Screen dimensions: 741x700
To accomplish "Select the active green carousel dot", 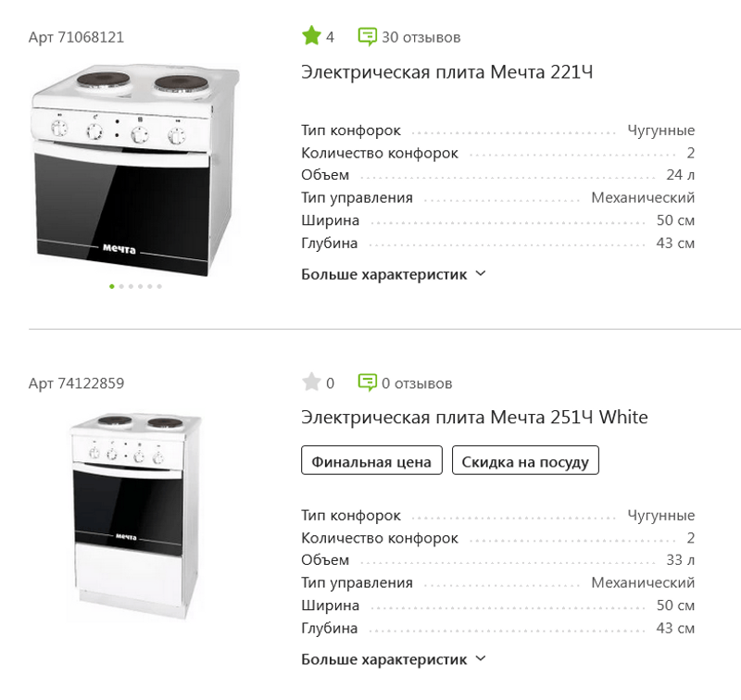I will tap(112, 286).
